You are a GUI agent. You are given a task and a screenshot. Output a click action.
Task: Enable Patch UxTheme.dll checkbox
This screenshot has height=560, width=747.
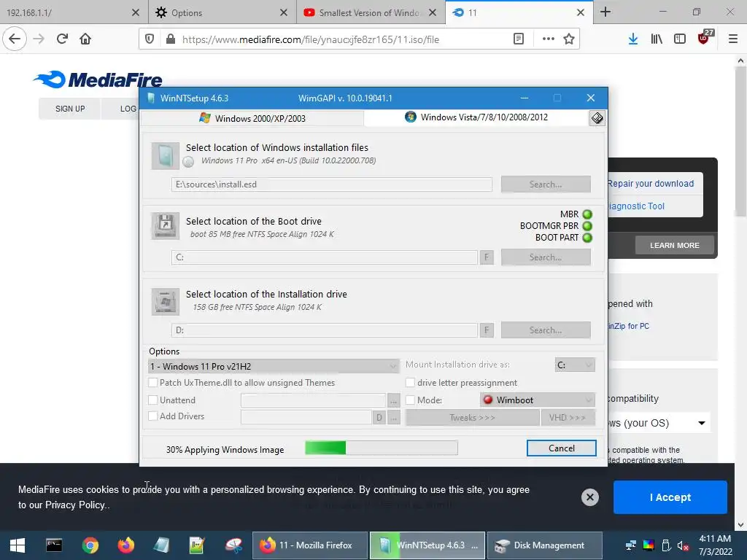153,382
